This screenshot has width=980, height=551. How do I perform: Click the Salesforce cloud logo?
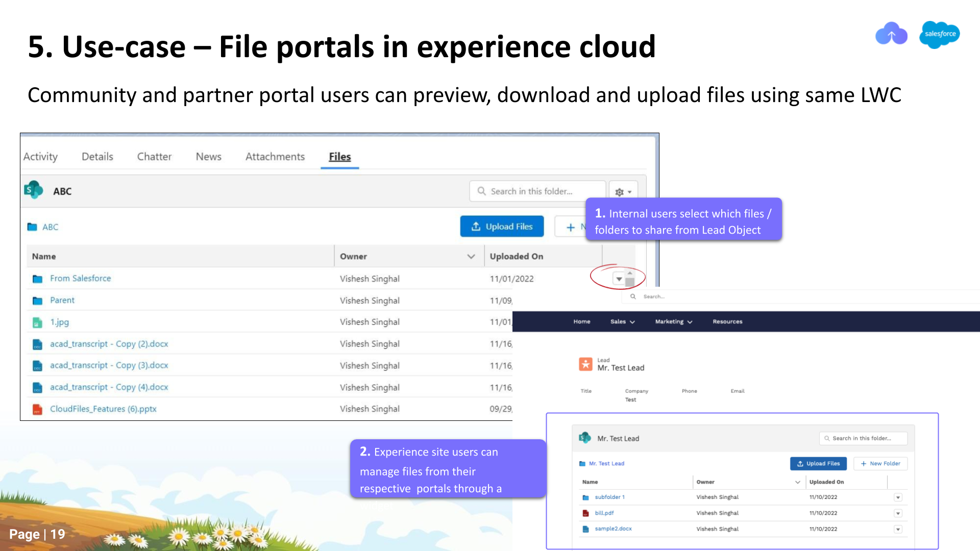click(x=939, y=34)
